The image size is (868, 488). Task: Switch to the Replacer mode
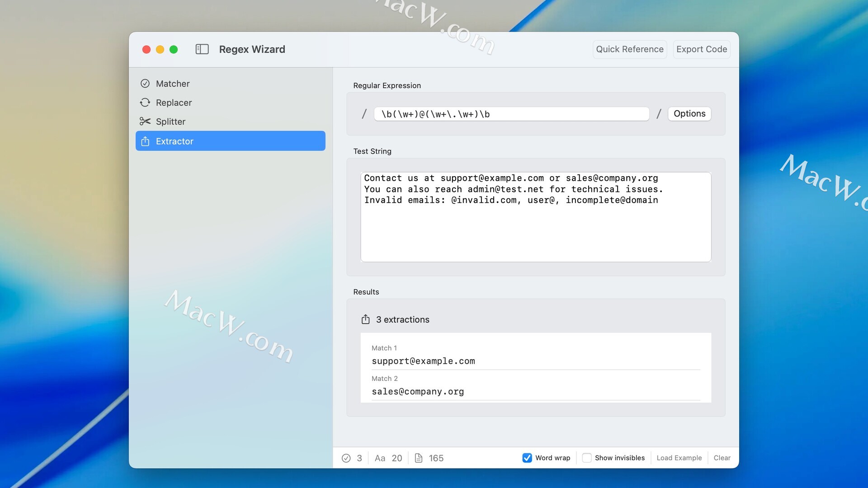click(174, 103)
